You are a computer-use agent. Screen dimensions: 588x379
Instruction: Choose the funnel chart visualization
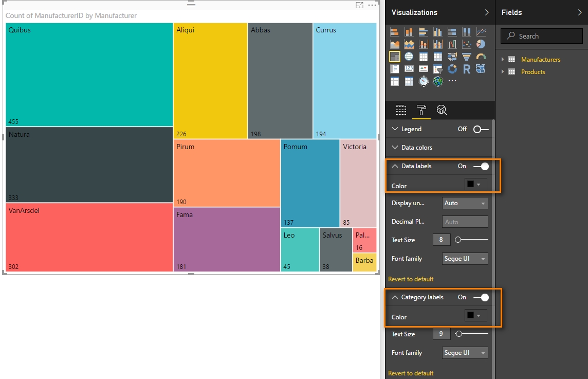pyautogui.click(x=467, y=57)
